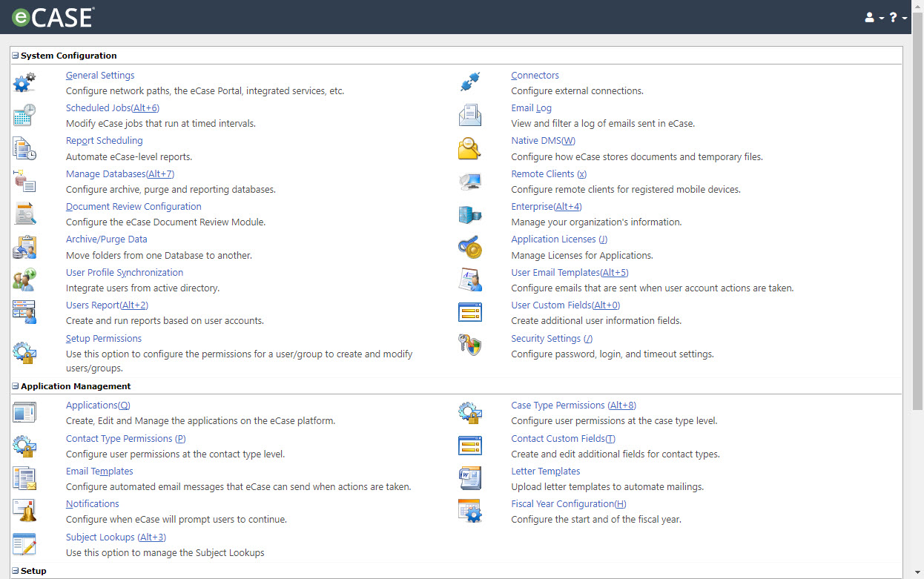The height and width of the screenshot is (579, 924).
Task: Click the General Settings gear icon
Action: pos(24,82)
